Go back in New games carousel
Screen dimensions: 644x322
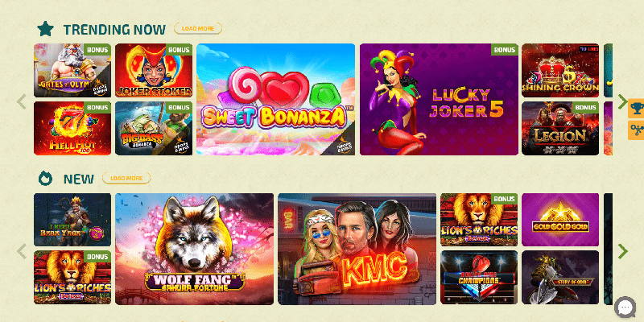tap(22, 251)
